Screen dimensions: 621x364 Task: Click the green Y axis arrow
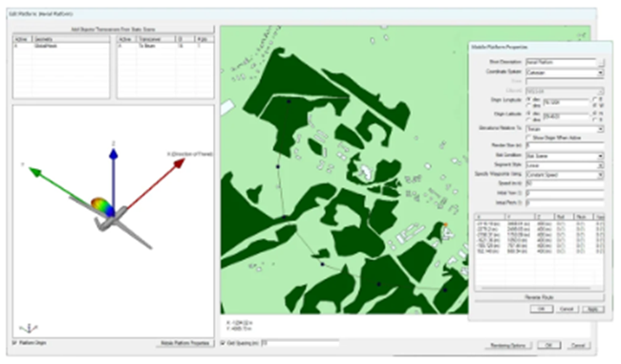click(x=59, y=185)
